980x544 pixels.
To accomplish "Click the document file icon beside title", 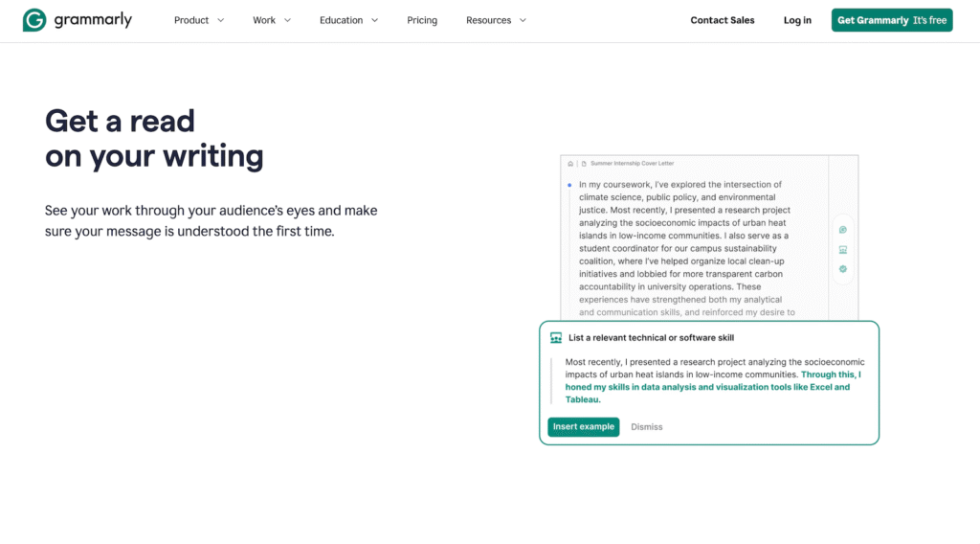I will 583,164.
